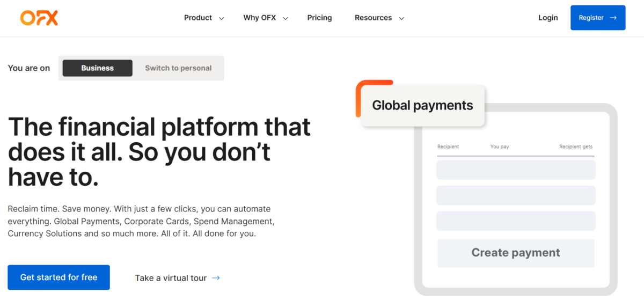Click the main financial platform headline
Screen dimensions: 644x300
159,152
